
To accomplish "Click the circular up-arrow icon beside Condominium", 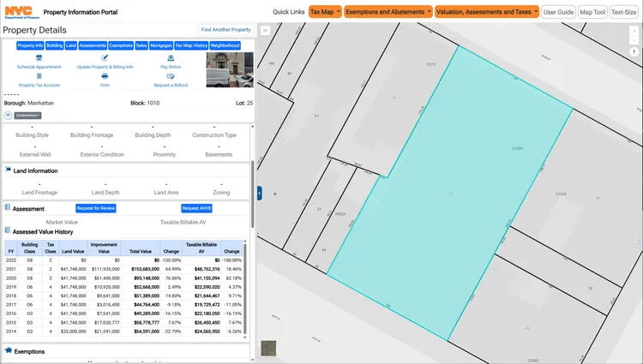I will click(8, 115).
